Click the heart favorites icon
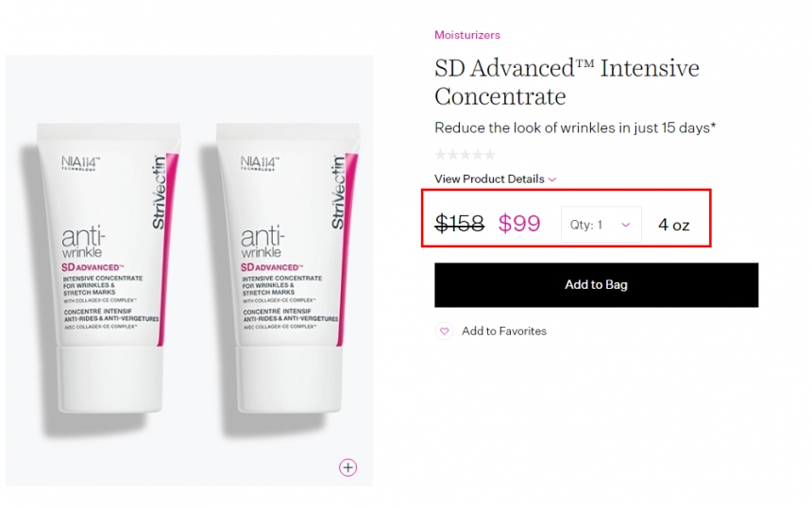Screen dimensions: 812x508 pyautogui.click(x=445, y=330)
